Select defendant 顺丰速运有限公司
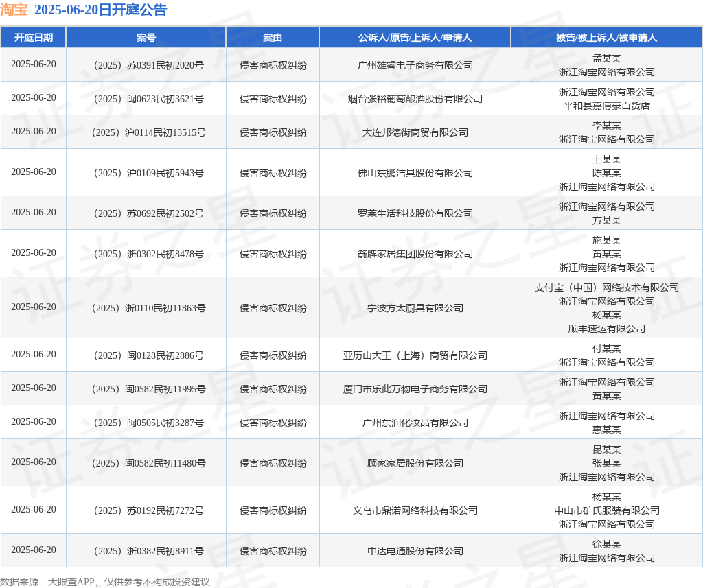 coord(606,329)
